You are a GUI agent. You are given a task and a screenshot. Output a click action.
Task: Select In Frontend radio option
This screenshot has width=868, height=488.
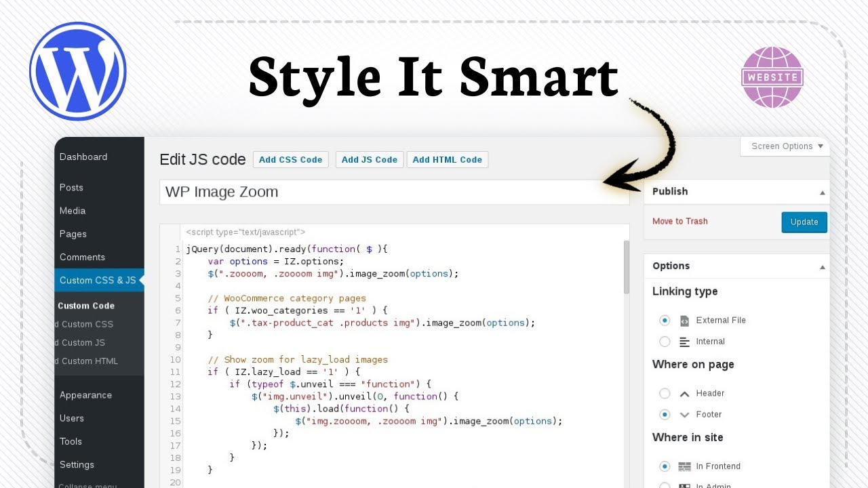pos(665,466)
